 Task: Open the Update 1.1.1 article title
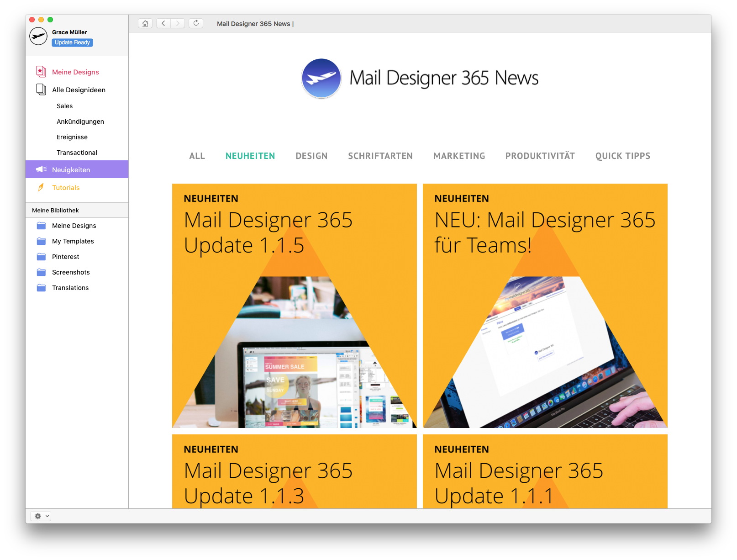[x=519, y=483]
